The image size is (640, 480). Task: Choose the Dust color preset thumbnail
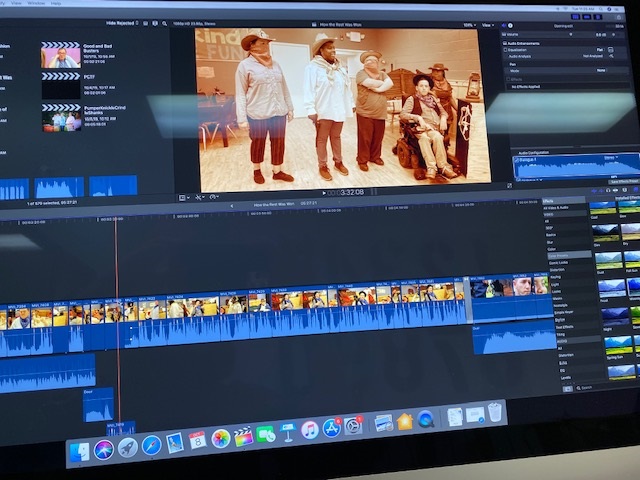pos(609,261)
